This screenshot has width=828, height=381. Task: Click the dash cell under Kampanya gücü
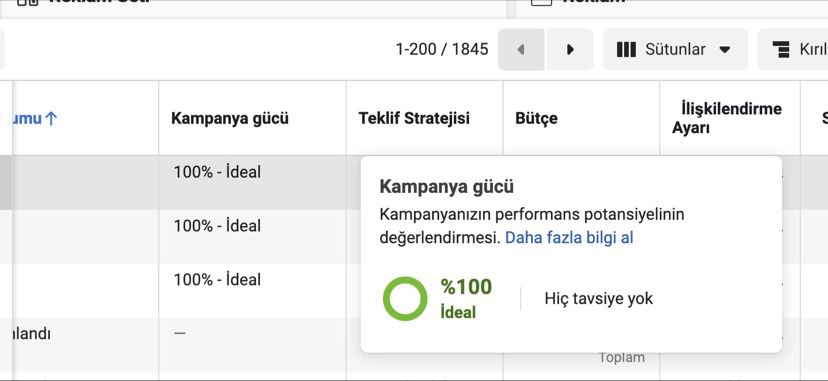[180, 333]
